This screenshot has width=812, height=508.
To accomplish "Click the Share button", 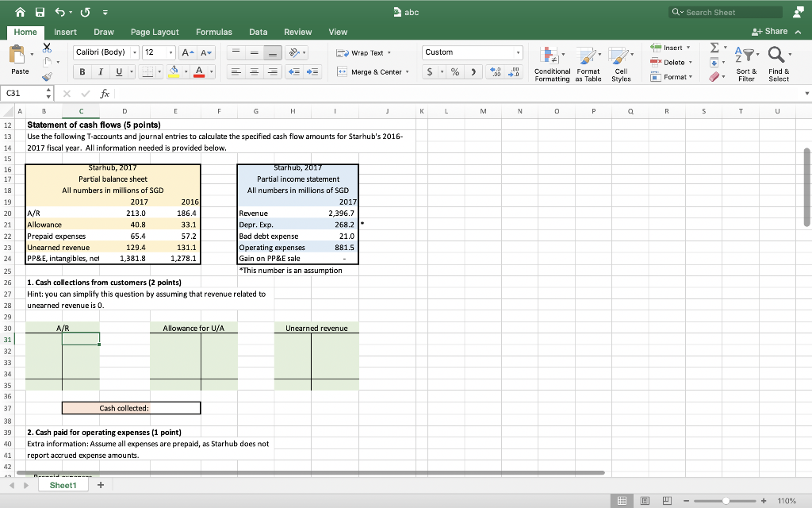I will pyautogui.click(x=770, y=31).
